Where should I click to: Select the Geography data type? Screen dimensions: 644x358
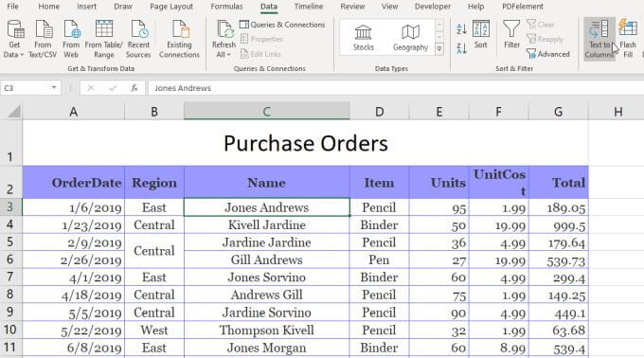click(x=410, y=38)
